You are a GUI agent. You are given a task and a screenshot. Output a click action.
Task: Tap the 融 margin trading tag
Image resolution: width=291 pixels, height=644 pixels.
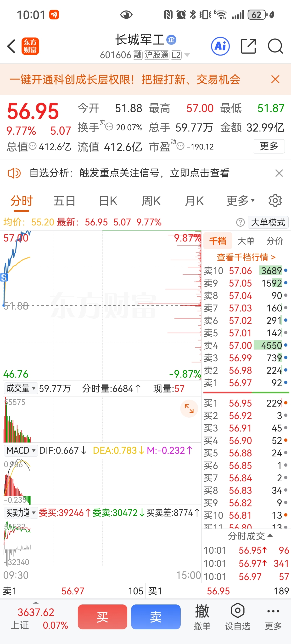coord(138,55)
